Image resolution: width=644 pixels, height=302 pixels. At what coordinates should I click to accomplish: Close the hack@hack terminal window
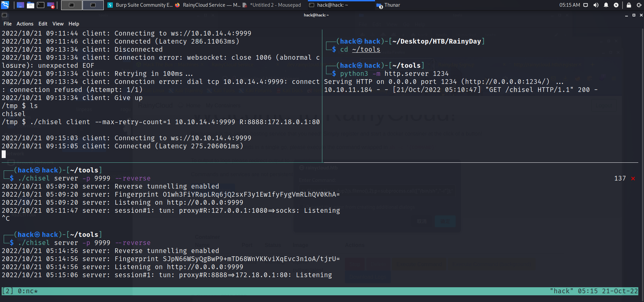click(x=641, y=15)
